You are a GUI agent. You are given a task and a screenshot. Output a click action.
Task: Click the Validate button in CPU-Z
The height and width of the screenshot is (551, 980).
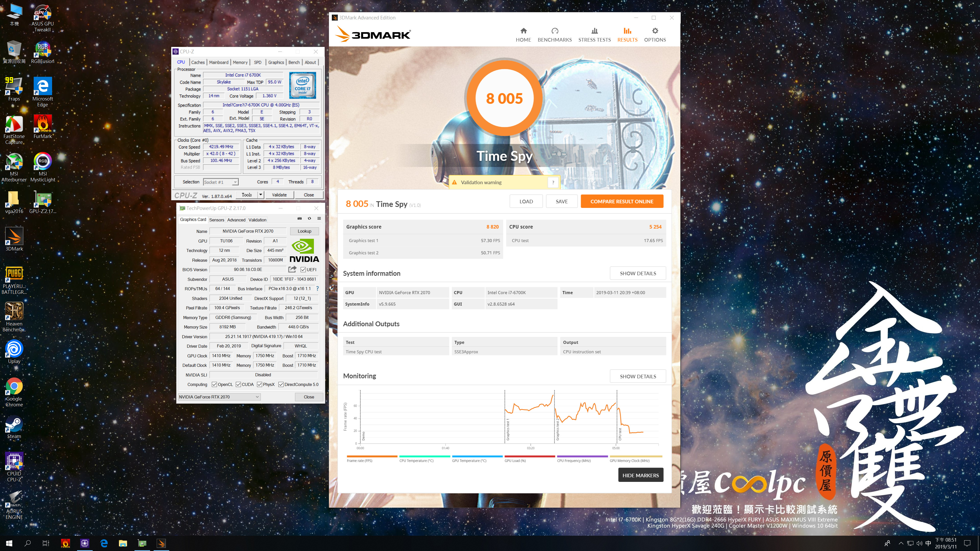click(x=279, y=195)
